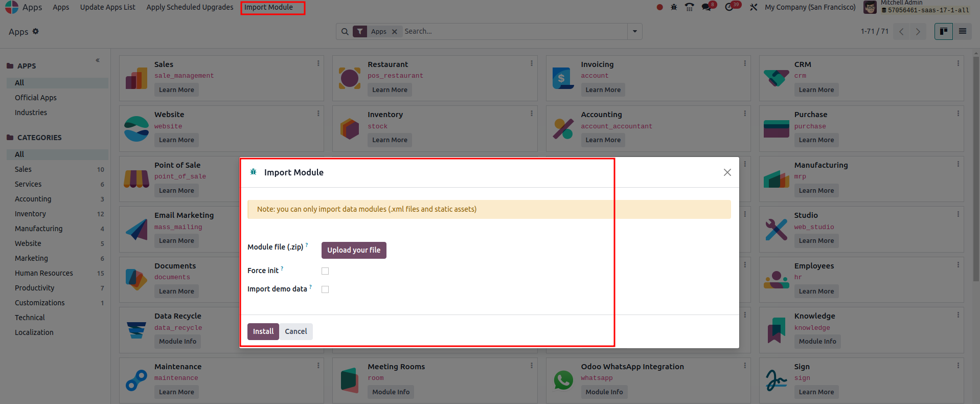Click the red recording indicator icon

coord(659,7)
